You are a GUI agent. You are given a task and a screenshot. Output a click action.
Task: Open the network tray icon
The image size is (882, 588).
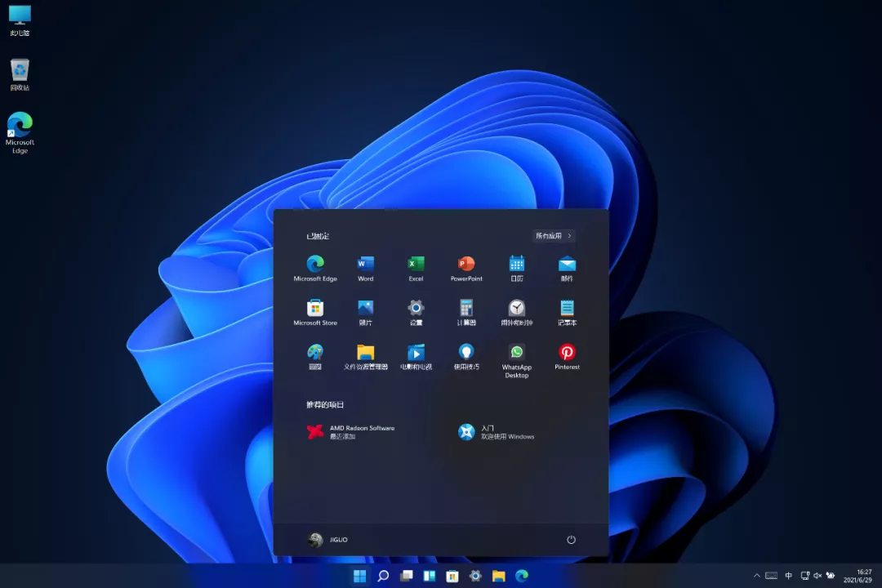pyautogui.click(x=805, y=576)
